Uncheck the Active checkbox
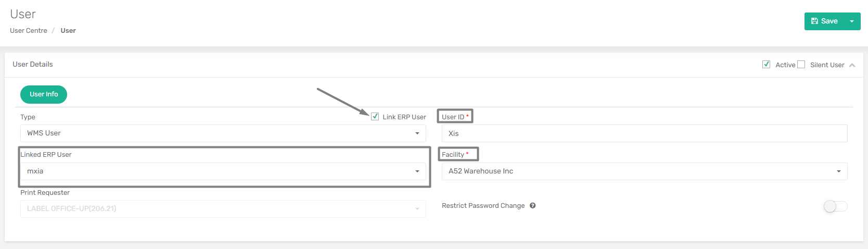 coord(766,65)
